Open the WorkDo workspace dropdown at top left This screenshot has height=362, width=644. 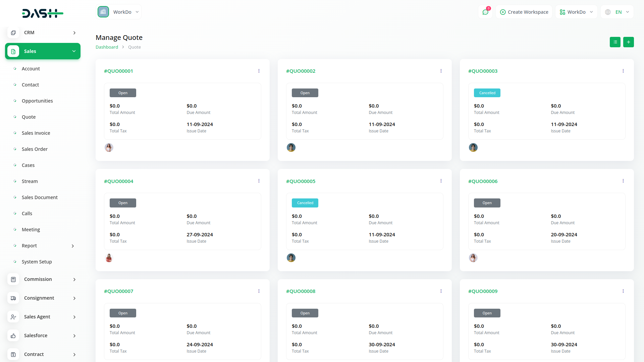[x=118, y=12]
